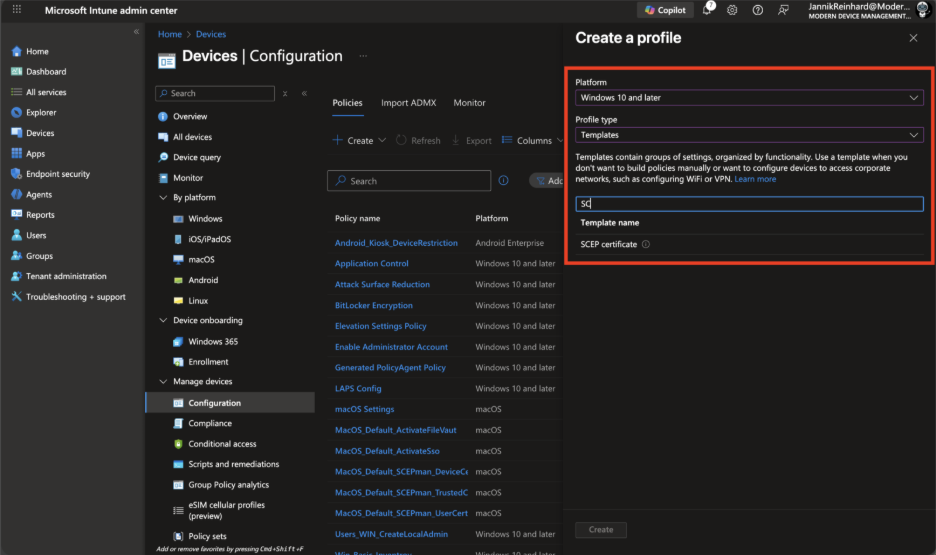The height and width of the screenshot is (555, 936).
Task: Open the Platform dropdown
Action: (748, 98)
